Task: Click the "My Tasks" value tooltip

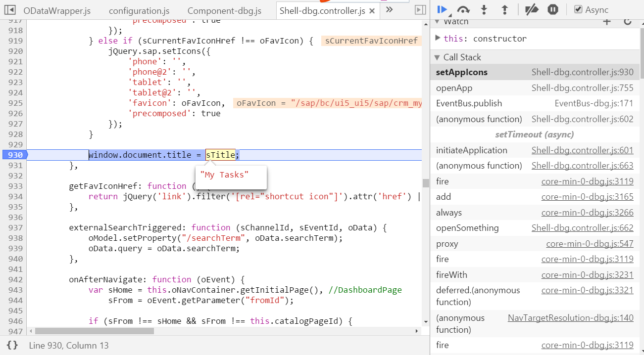Action: click(x=231, y=177)
